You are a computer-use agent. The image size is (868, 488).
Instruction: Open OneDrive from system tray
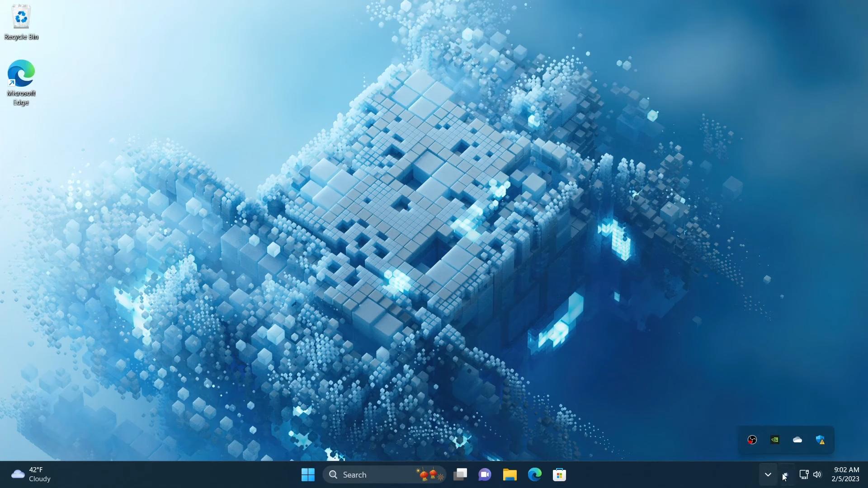pos(797,440)
